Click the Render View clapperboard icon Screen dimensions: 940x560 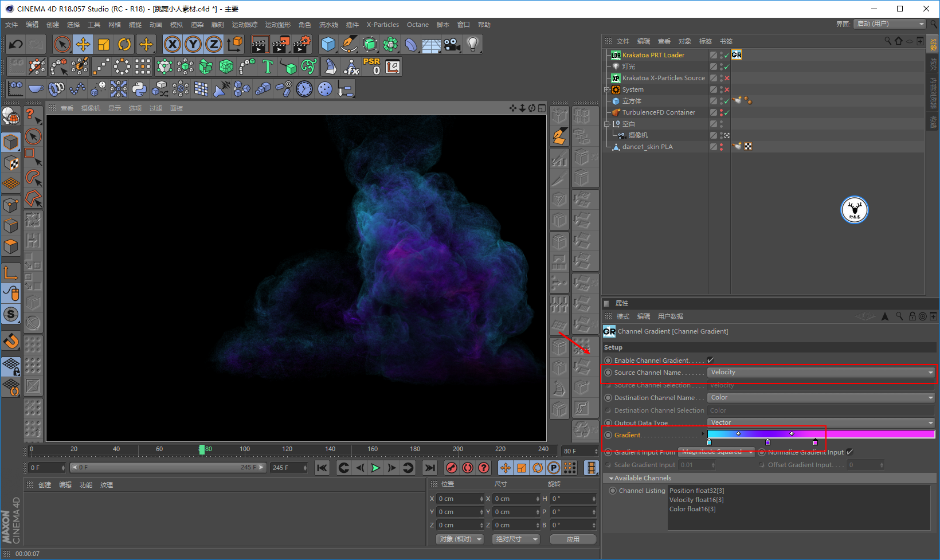click(260, 44)
